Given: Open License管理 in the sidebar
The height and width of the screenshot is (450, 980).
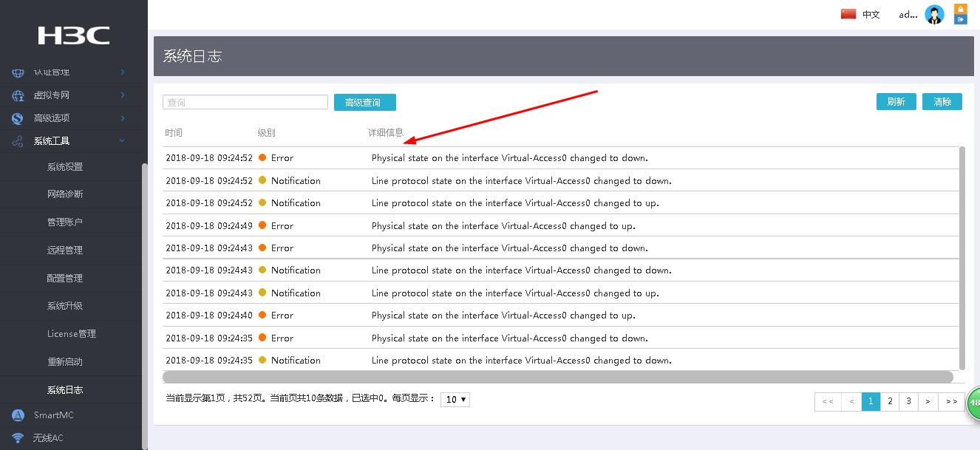Looking at the screenshot, I should pos(72,334).
